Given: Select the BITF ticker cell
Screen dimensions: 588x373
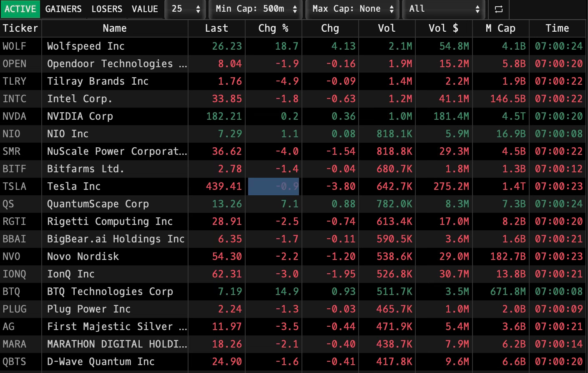Looking at the screenshot, I should (x=20, y=169).
